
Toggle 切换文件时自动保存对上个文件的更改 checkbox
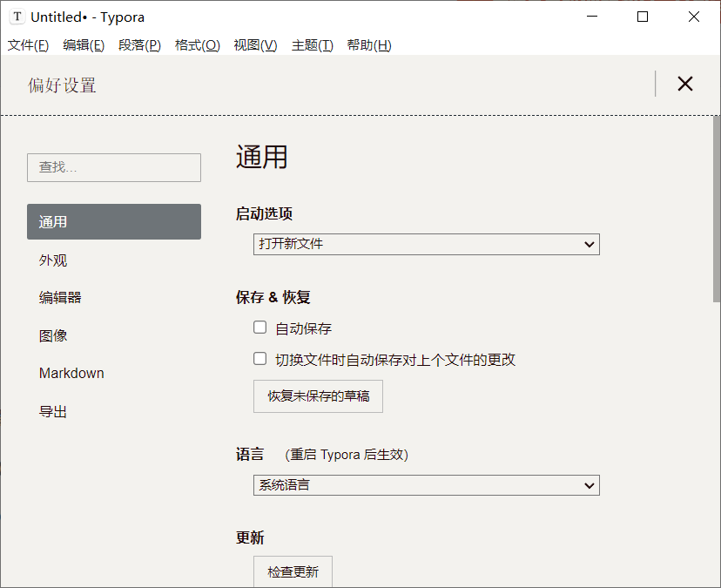[259, 358]
